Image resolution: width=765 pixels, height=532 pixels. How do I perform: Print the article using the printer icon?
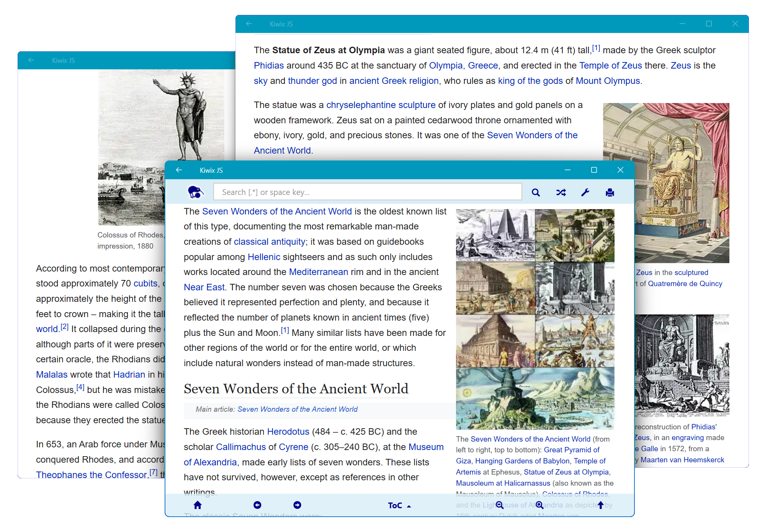(610, 193)
